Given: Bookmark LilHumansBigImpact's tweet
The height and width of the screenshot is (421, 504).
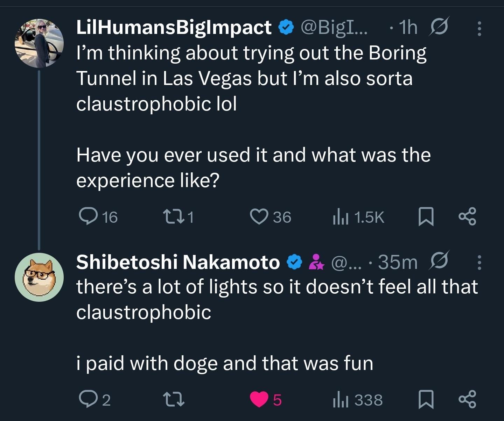Looking at the screenshot, I should pyautogui.click(x=426, y=216).
